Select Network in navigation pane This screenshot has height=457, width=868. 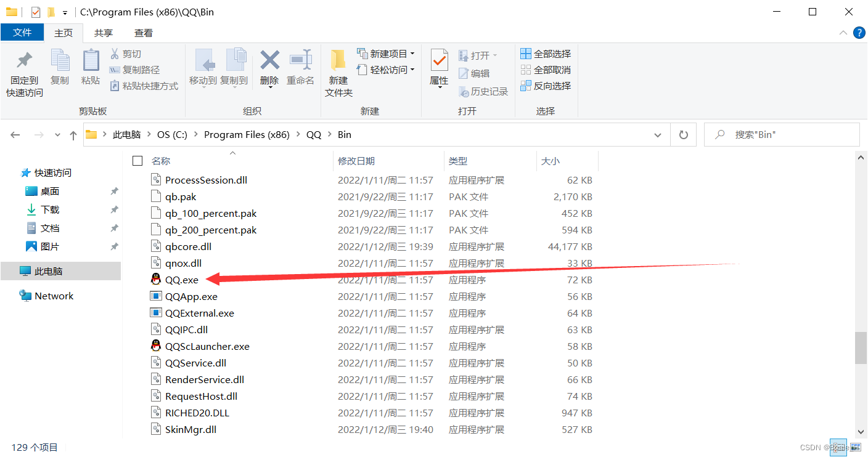pyautogui.click(x=54, y=296)
